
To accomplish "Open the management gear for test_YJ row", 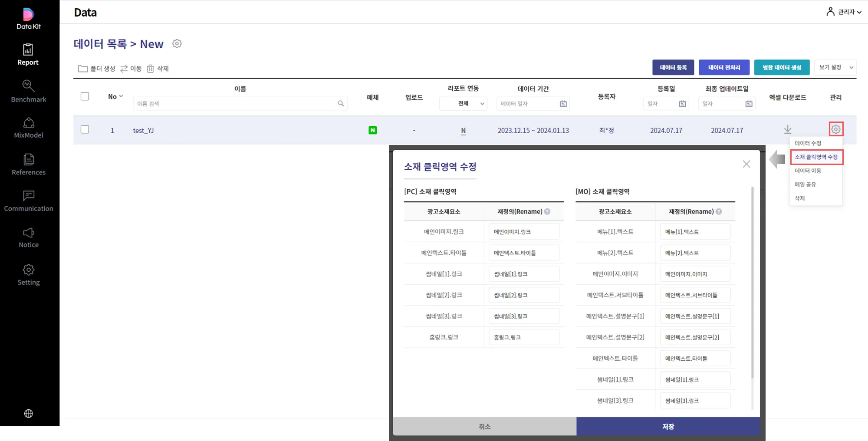I will [836, 129].
